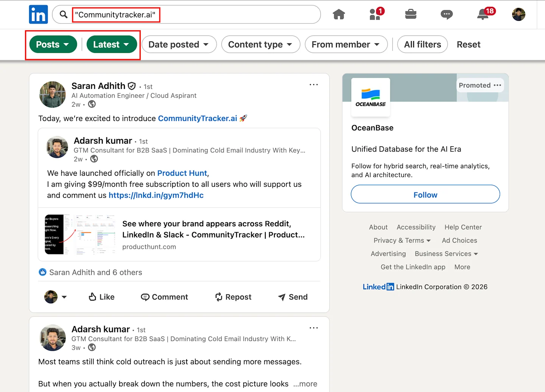Open the Product Hunt preview thumbnail
545x392 pixels.
point(81,234)
